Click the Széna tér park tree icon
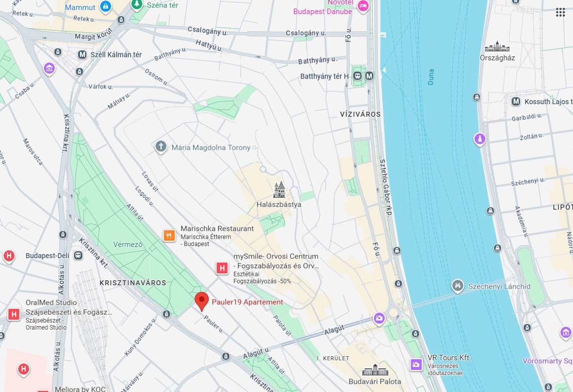The height and width of the screenshot is (392, 573). pyautogui.click(x=137, y=5)
